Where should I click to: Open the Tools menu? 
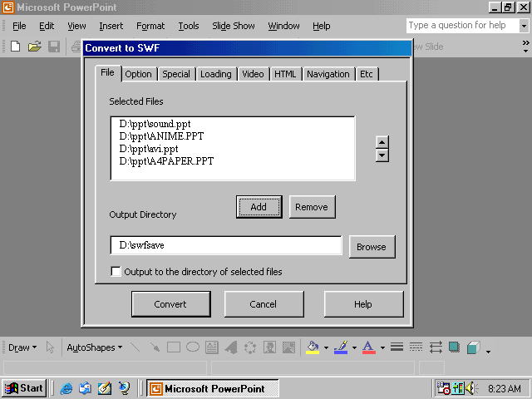click(189, 26)
